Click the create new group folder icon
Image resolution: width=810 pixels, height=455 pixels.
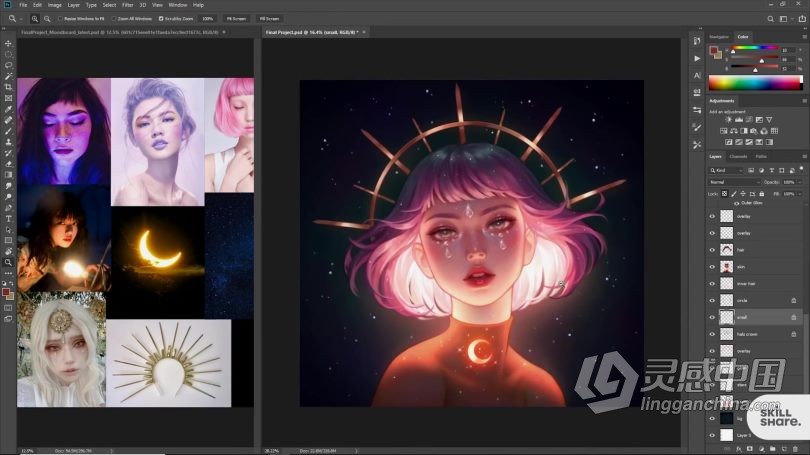[x=772, y=449]
